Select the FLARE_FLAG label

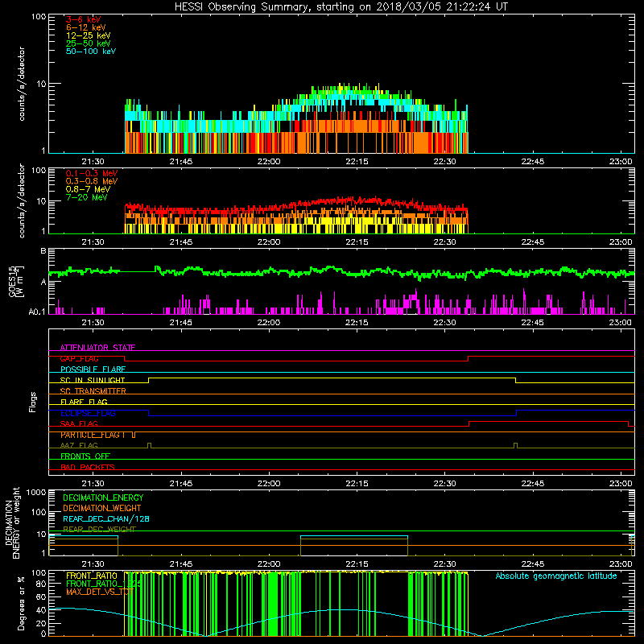[x=84, y=402]
